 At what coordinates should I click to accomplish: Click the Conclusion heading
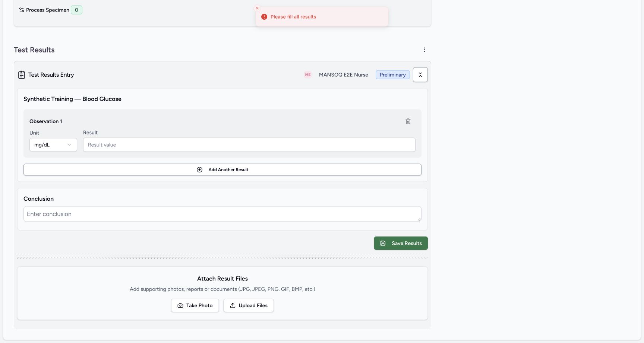coord(39,199)
